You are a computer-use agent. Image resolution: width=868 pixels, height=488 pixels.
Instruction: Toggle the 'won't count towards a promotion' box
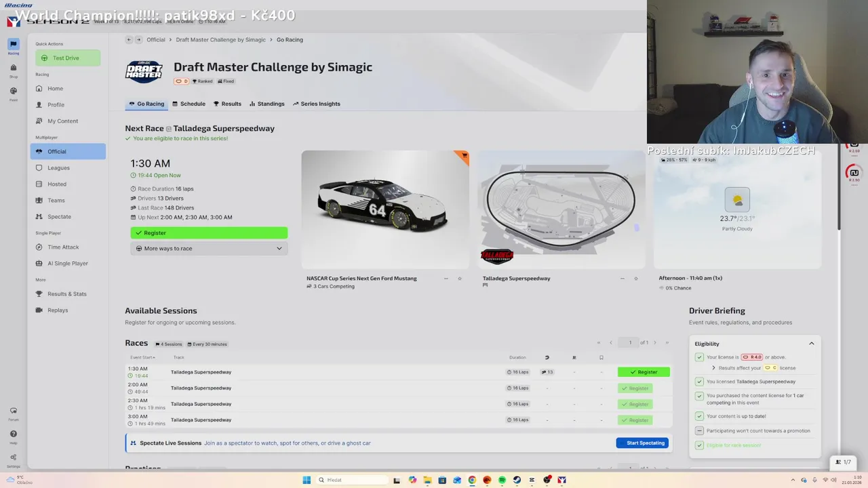[699, 430]
